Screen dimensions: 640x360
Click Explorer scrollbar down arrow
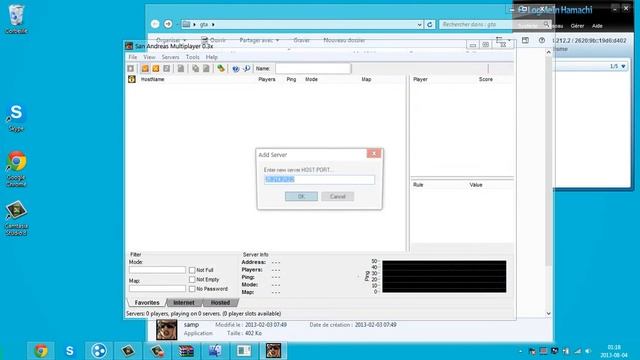click(549, 313)
